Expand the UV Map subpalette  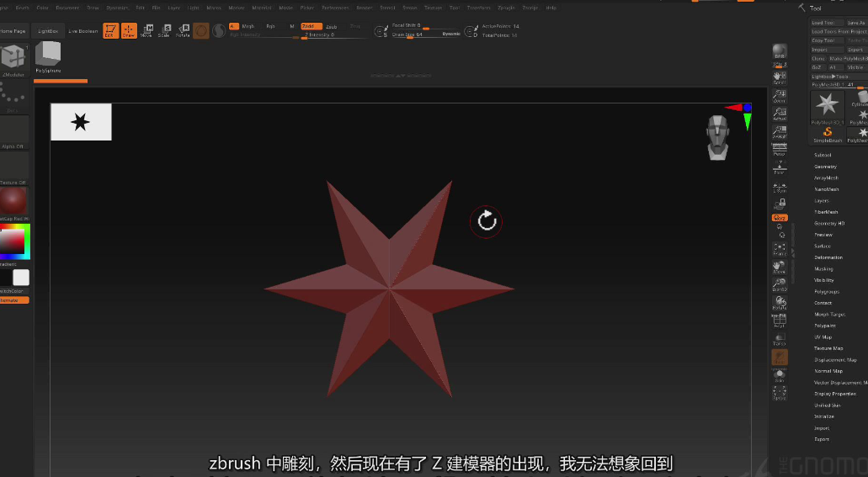click(823, 337)
